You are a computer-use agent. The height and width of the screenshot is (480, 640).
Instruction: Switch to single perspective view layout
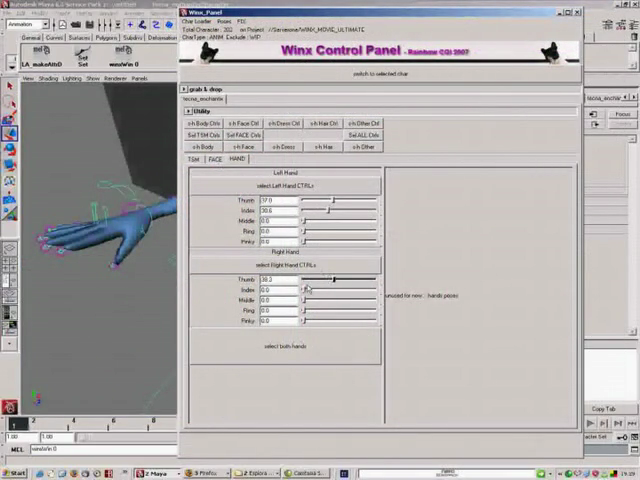pos(10,248)
